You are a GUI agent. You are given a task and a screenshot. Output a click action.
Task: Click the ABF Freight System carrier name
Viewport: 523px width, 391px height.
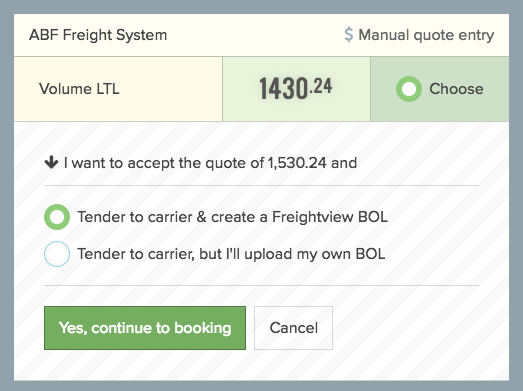(x=98, y=35)
